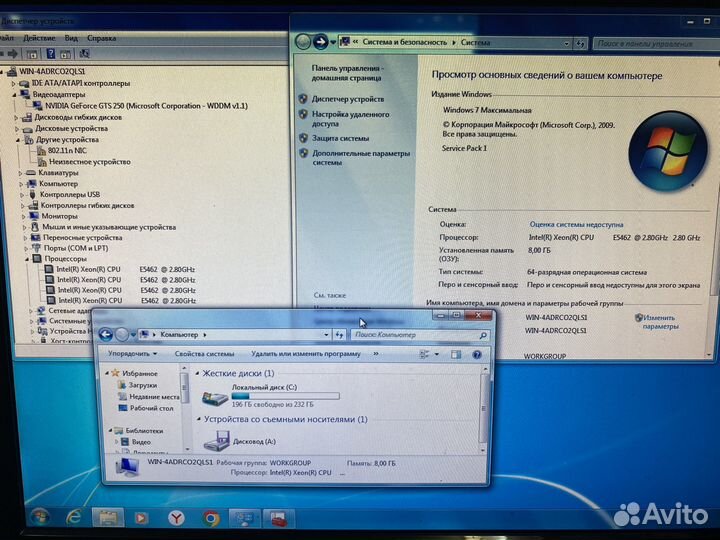Click the search magnifier in Computer window
This screenshot has width=720, height=540.
click(483, 336)
